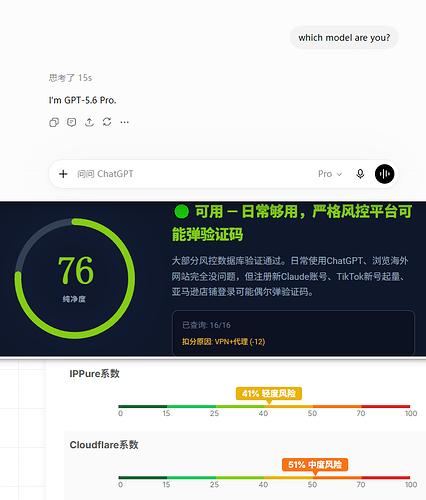Viewport: 426px width, 500px height.
Task: Click the green status dot by 可用
Action: pos(181,212)
